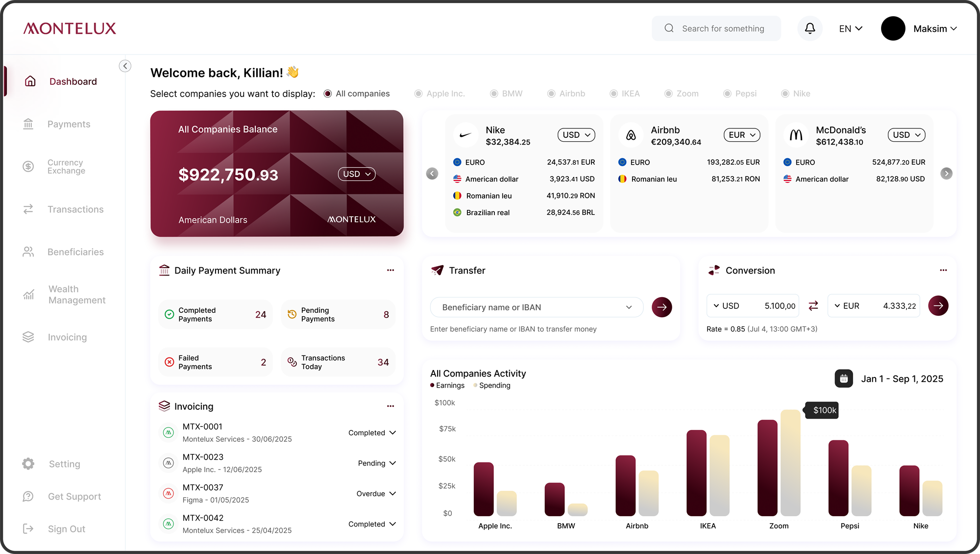Open Setting in the sidebar

tap(51, 464)
